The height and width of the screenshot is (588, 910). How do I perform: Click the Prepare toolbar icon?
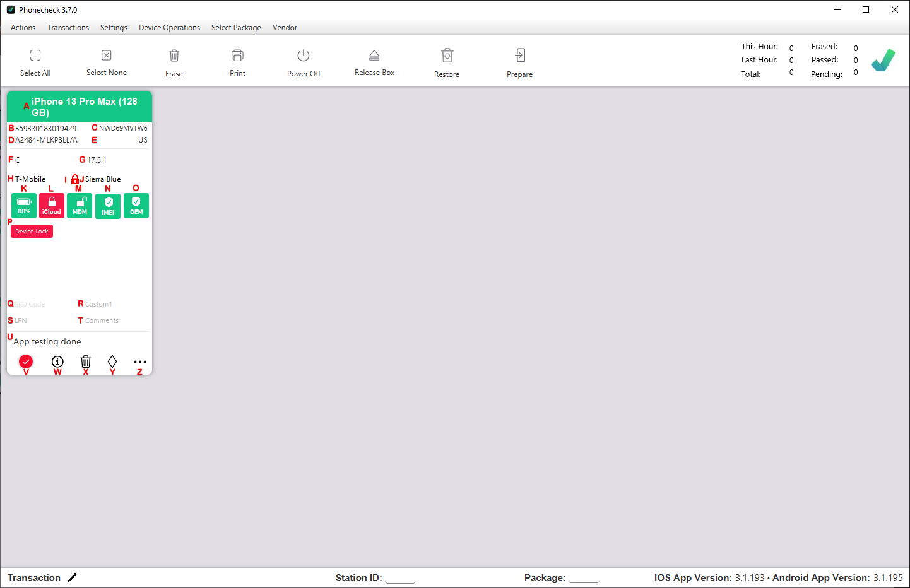519,56
